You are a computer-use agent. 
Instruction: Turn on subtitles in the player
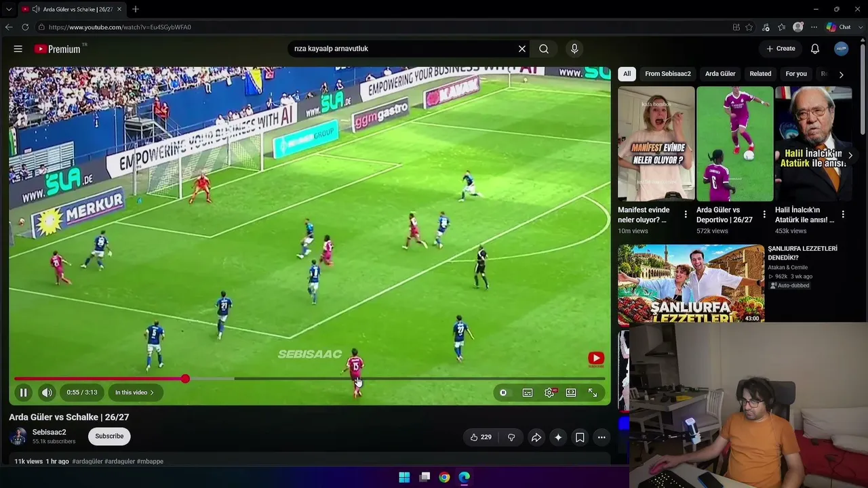point(528,392)
